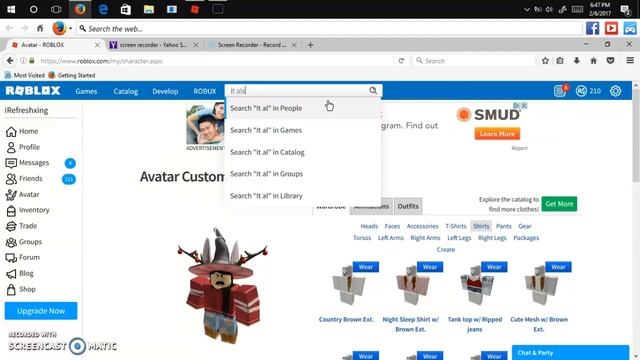The width and height of the screenshot is (640, 360).
Task: Wear the Tank top w/ Ripped jeans shirt
Action: click(494, 267)
